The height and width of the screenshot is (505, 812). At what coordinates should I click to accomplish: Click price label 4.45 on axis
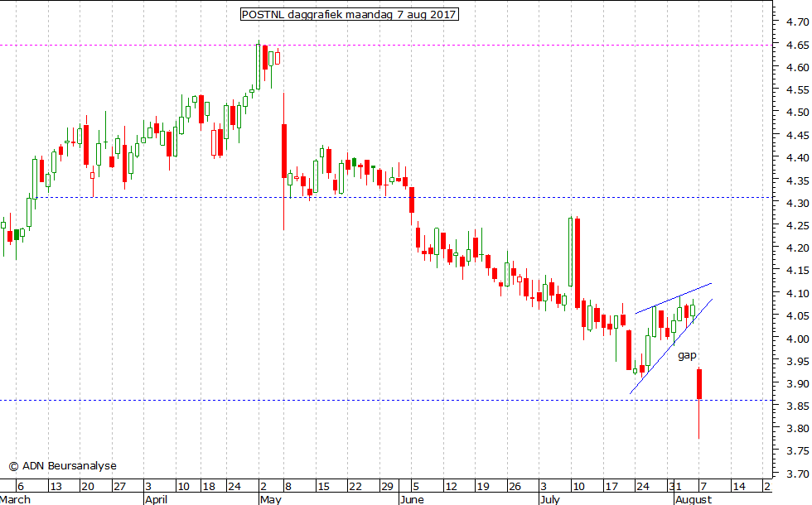[x=797, y=136]
